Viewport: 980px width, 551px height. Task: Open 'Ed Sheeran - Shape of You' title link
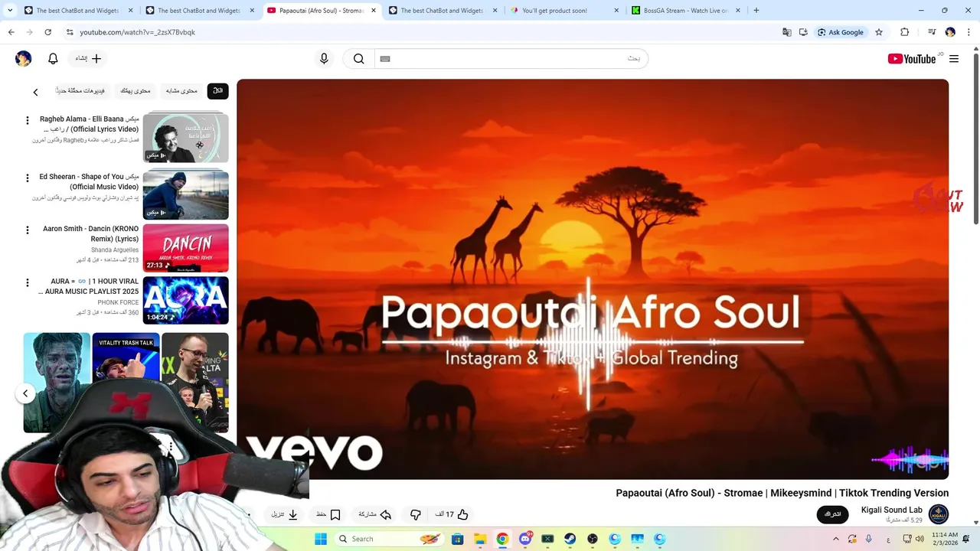click(90, 181)
